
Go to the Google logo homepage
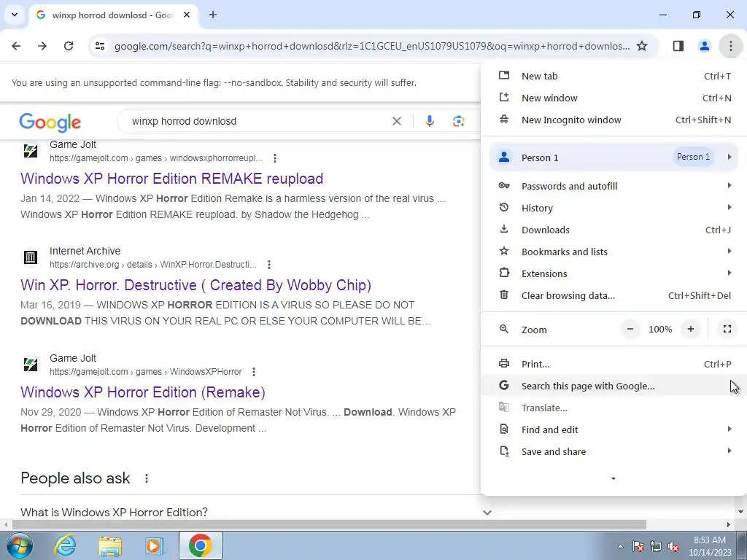coord(50,122)
